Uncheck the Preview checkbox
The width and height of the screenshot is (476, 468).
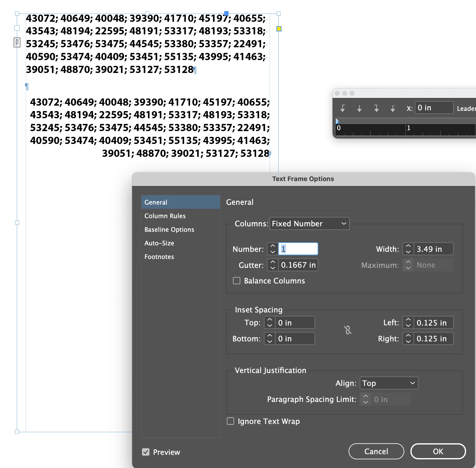[x=146, y=452]
